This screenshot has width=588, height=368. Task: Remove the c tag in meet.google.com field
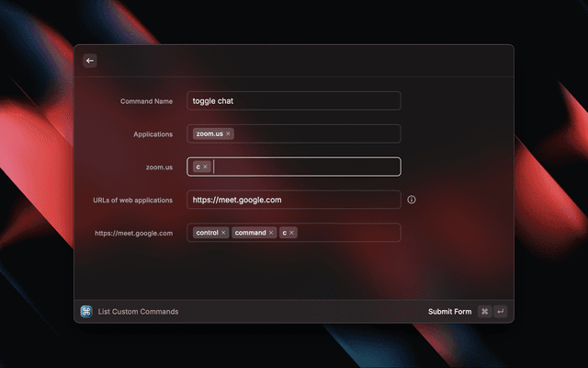pos(292,233)
